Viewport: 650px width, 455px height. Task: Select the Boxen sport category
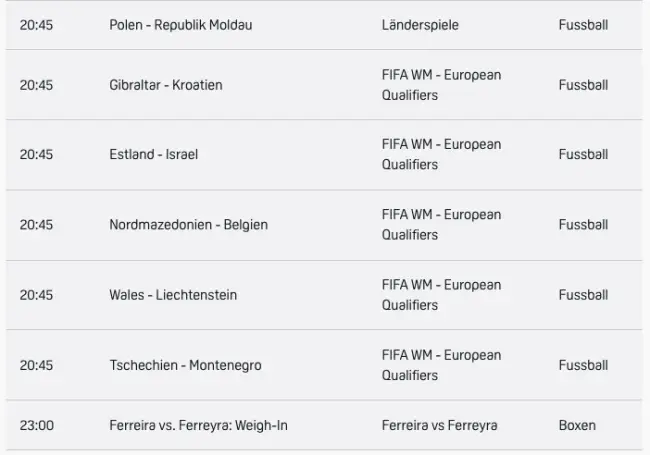(577, 426)
